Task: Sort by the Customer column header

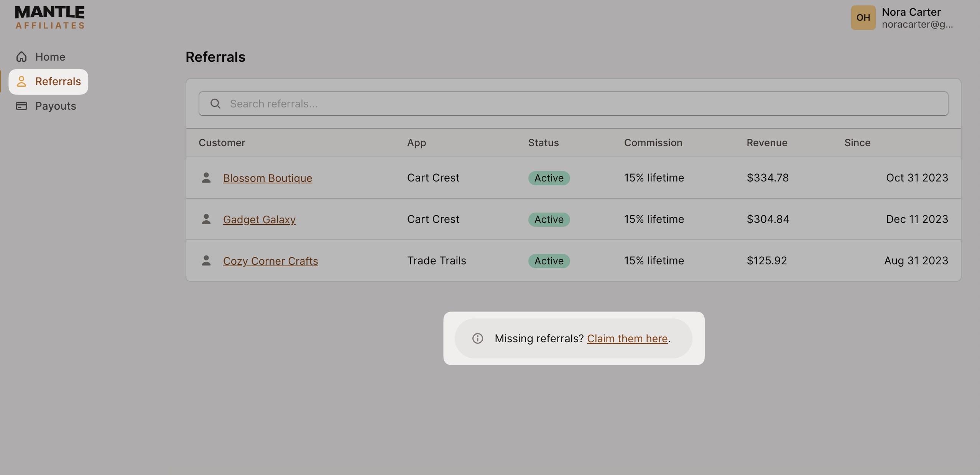Action: (222, 142)
